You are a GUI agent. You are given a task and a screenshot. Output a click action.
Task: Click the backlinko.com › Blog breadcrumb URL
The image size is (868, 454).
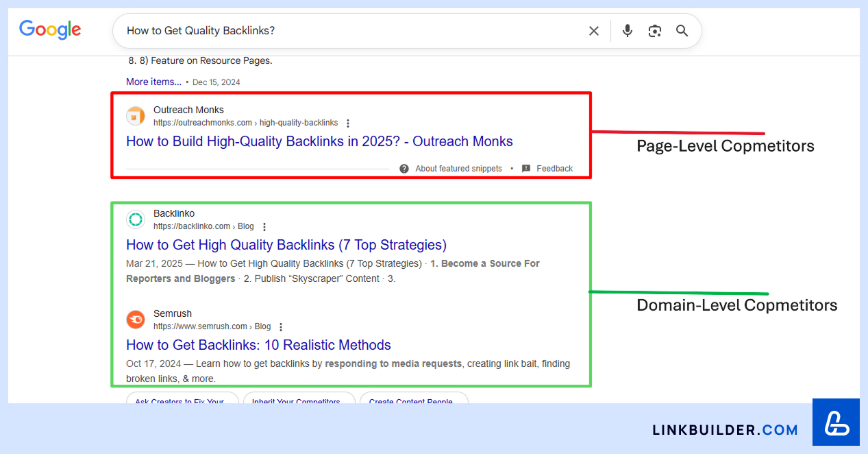coord(203,226)
